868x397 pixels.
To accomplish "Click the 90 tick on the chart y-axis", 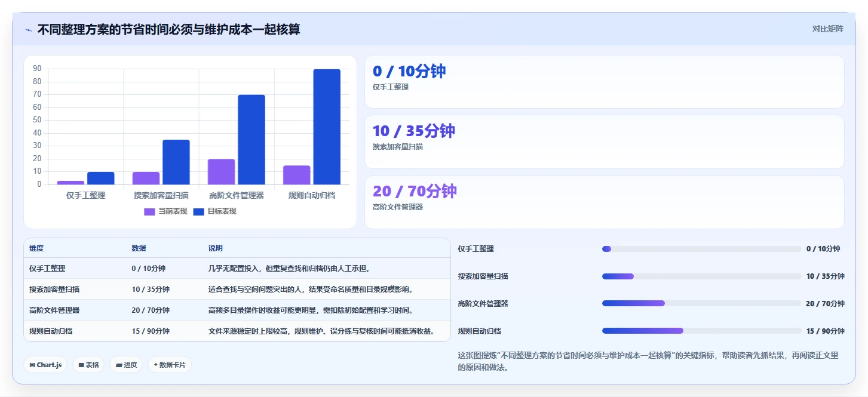I will tap(37, 68).
